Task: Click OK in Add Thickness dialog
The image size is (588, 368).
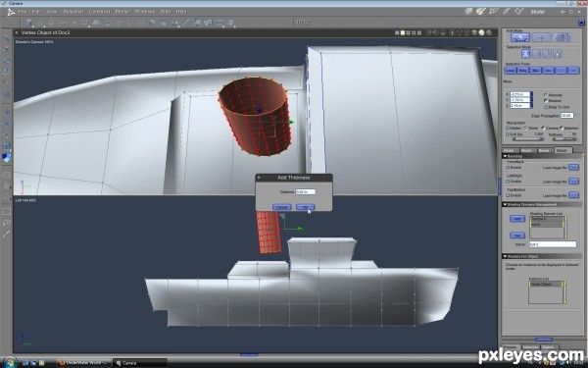Action: click(x=305, y=207)
